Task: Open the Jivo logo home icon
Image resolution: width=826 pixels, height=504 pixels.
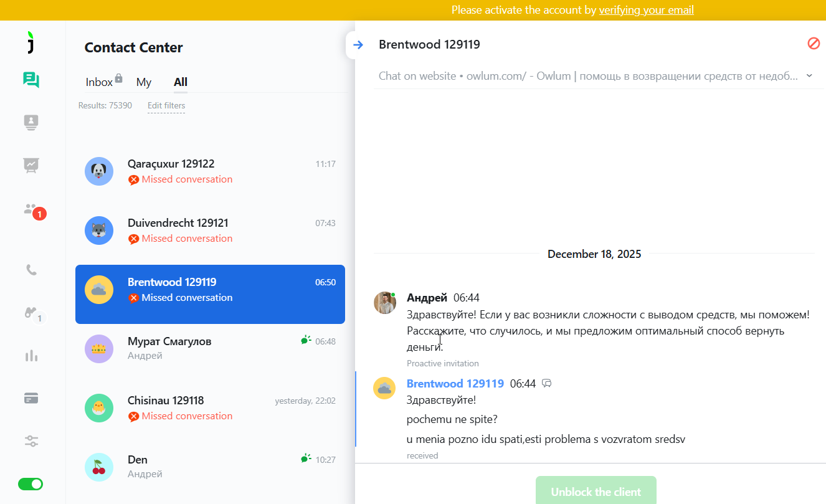Action: pyautogui.click(x=31, y=42)
